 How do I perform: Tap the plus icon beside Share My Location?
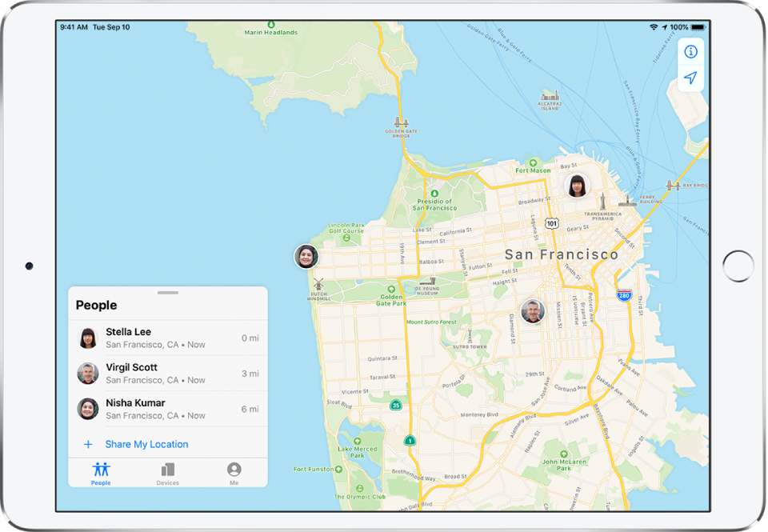[88, 444]
